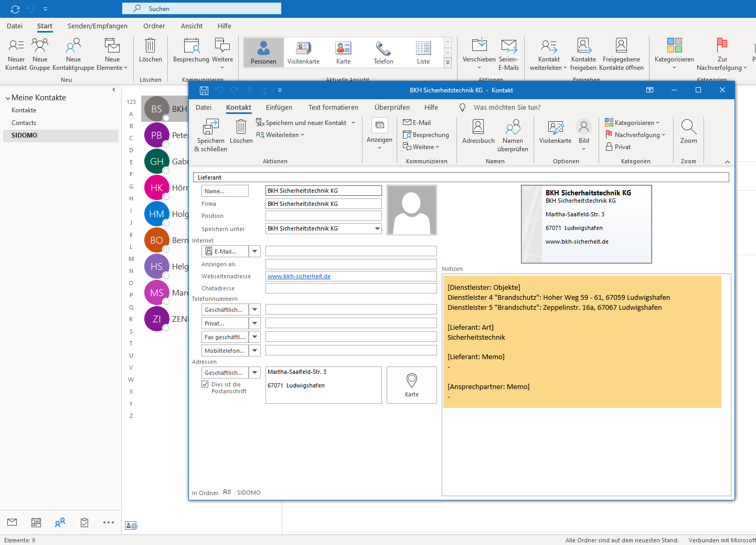The height and width of the screenshot is (545, 756).
Task: Open Freigegebene Kontakte öffnen
Action: click(x=621, y=54)
